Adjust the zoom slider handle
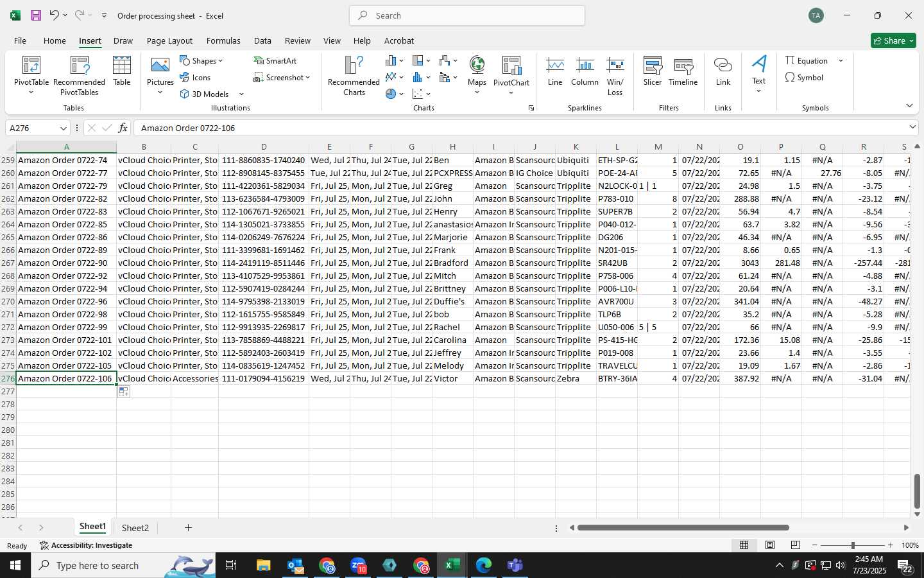 pyautogui.click(x=853, y=545)
